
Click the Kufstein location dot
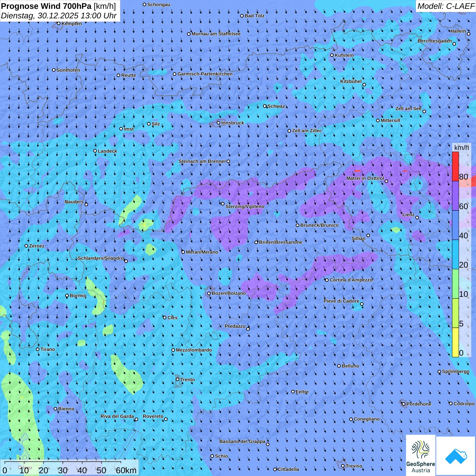(x=332, y=55)
